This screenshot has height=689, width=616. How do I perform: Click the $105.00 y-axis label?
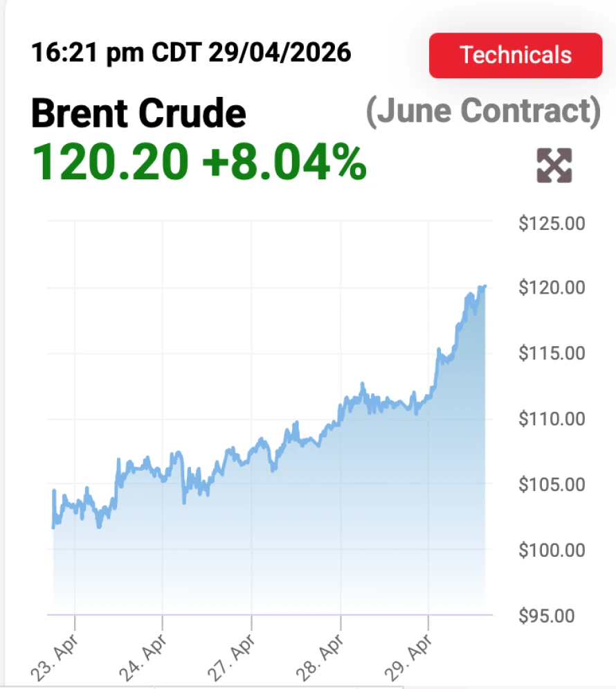[551, 485]
